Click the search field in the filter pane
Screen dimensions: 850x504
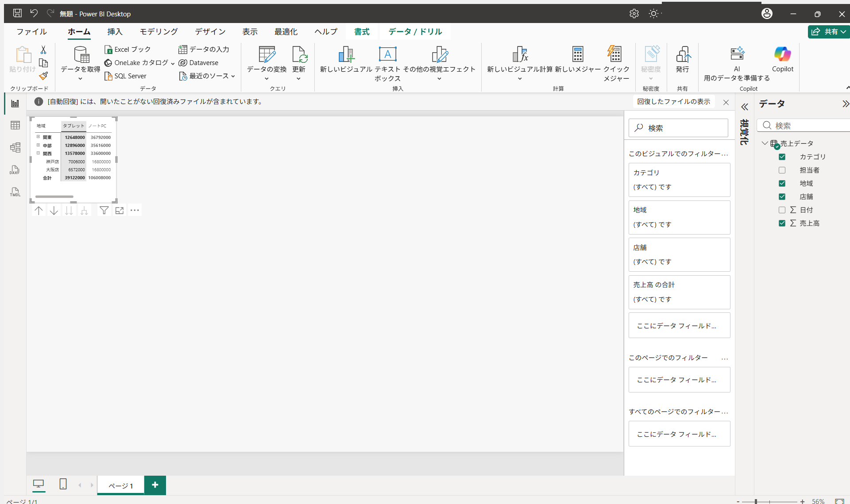(678, 128)
